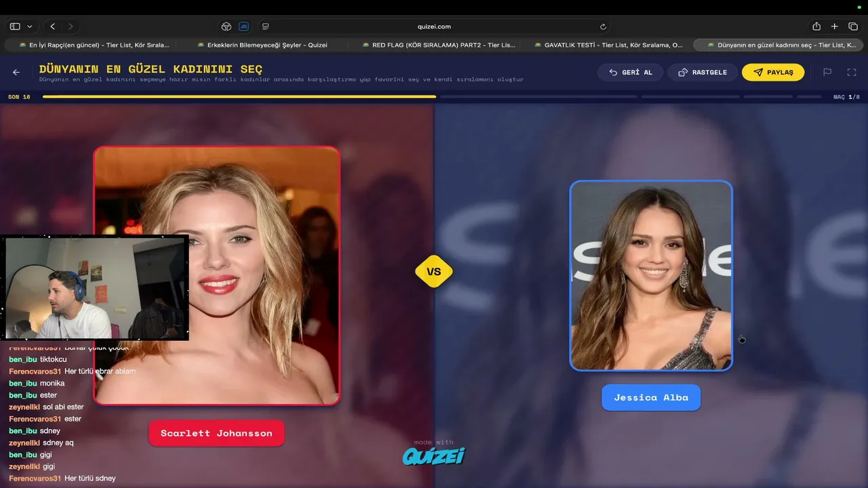Switch to the "RED FLAG (KÖR SIRALAMA) PART2" tab
The height and width of the screenshot is (488, 868).
438,45
